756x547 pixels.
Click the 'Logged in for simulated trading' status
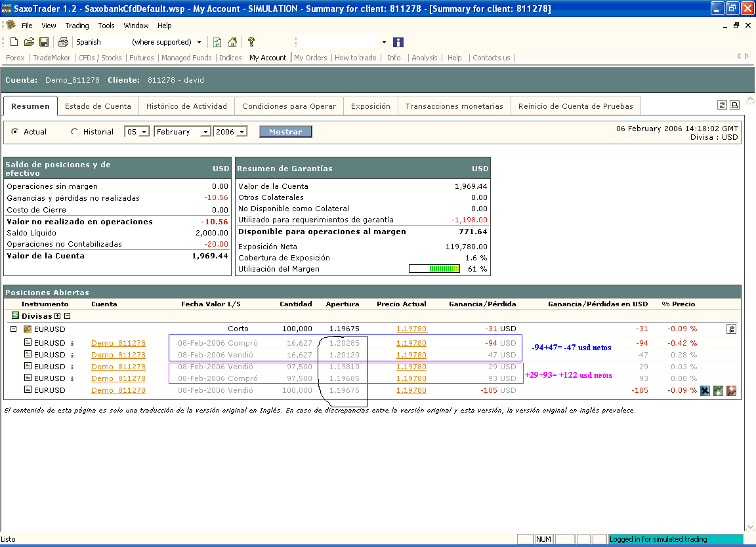pos(675,539)
